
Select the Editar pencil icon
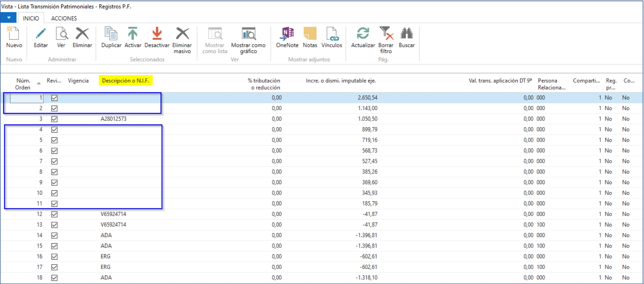(41, 33)
